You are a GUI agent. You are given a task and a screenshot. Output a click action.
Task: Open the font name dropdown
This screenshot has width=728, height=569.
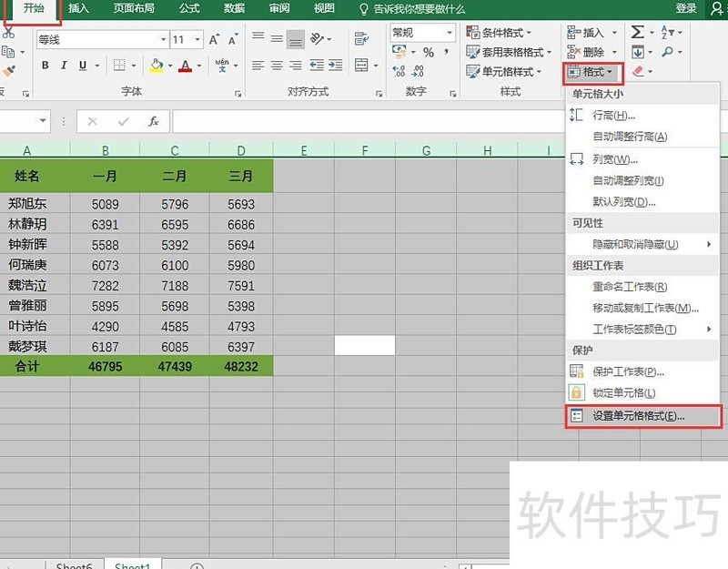coord(164,40)
